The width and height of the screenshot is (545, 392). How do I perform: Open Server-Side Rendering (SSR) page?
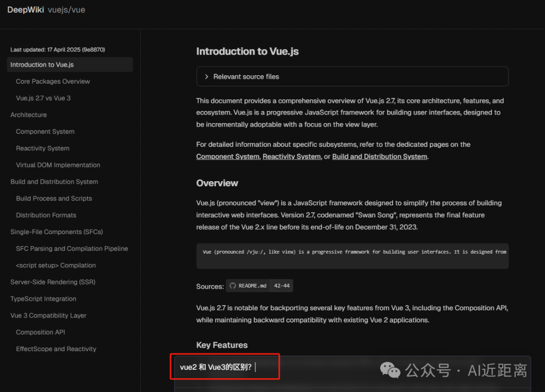coord(53,282)
